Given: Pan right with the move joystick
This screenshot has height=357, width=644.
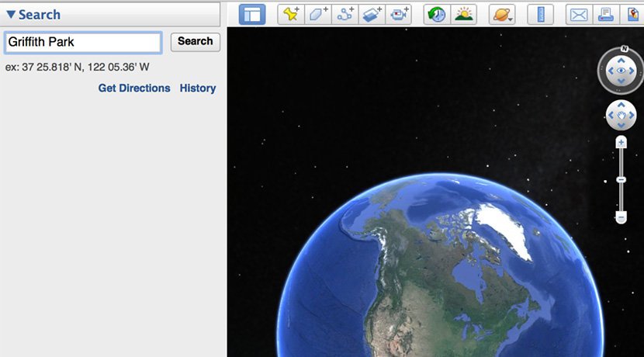Looking at the screenshot, I should click(632, 116).
